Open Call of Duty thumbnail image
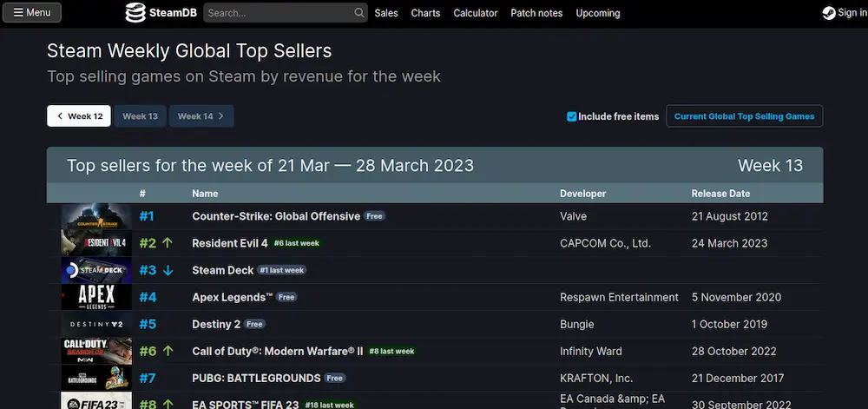 (96, 351)
